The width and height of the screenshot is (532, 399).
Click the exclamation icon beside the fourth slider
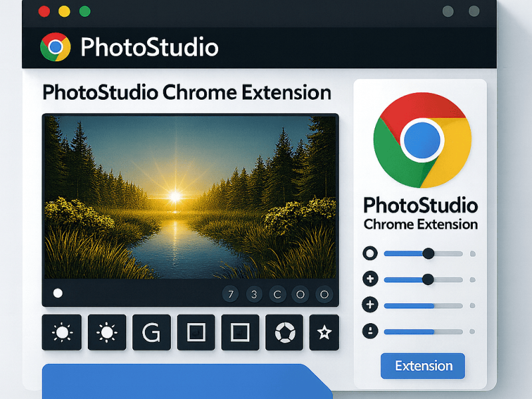pos(370,331)
